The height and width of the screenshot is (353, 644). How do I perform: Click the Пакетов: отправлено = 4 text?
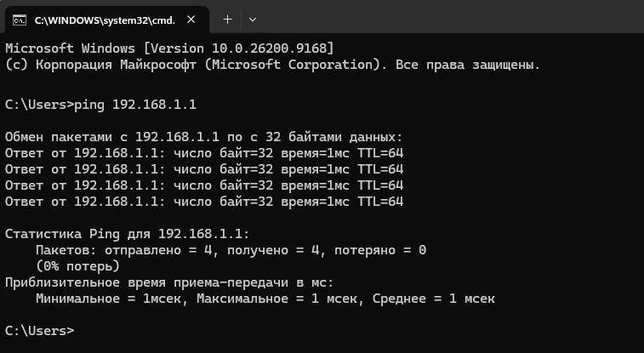coord(124,250)
